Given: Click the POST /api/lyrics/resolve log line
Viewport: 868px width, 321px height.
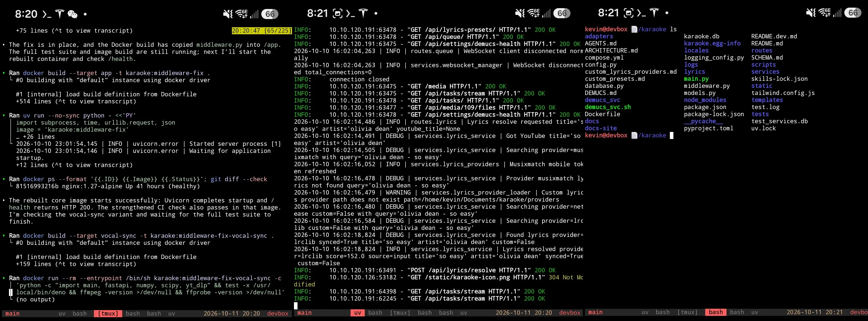Looking at the screenshot, I should point(425,270).
